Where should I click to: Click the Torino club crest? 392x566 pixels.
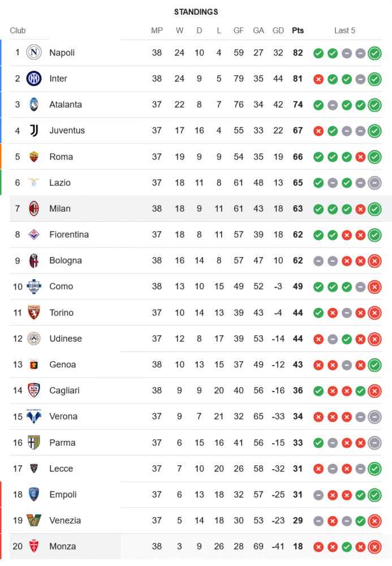(34, 312)
